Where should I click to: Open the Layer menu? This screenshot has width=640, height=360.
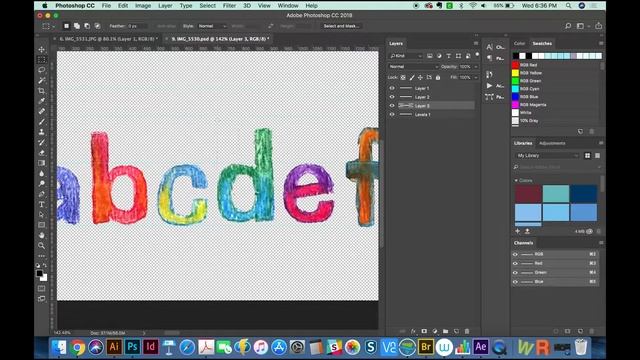[x=165, y=6]
